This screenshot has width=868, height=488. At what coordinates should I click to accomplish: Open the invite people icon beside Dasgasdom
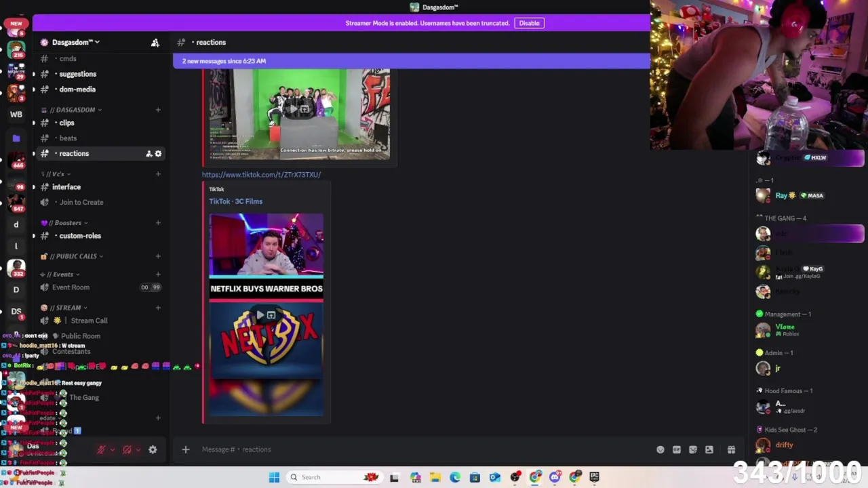[x=155, y=43]
